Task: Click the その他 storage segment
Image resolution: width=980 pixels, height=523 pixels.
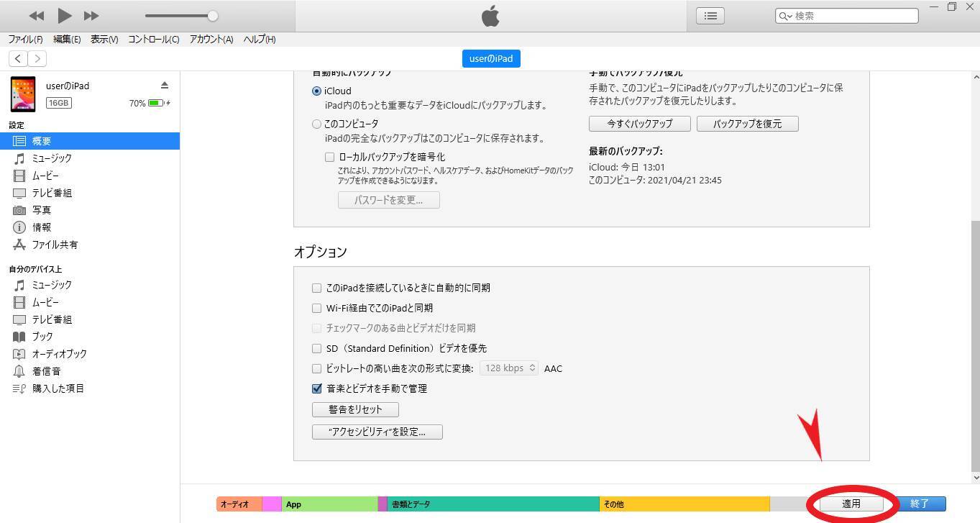Action: (x=684, y=504)
